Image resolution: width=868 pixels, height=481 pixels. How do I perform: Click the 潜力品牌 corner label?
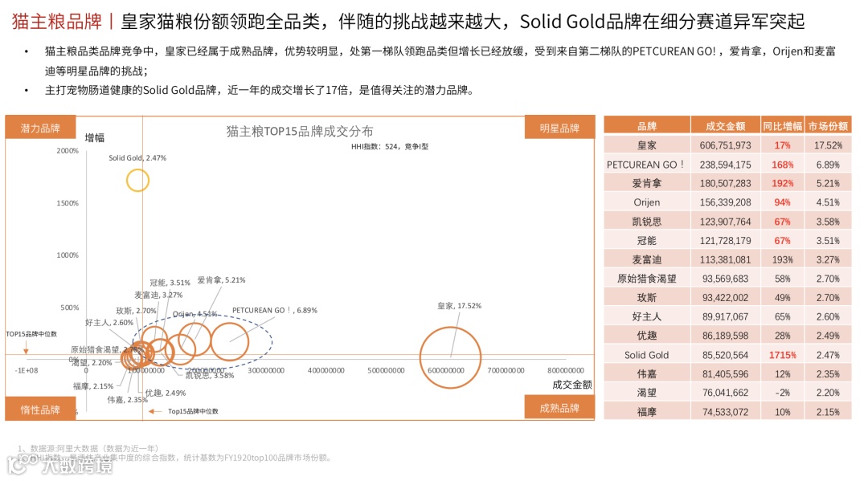(40, 127)
